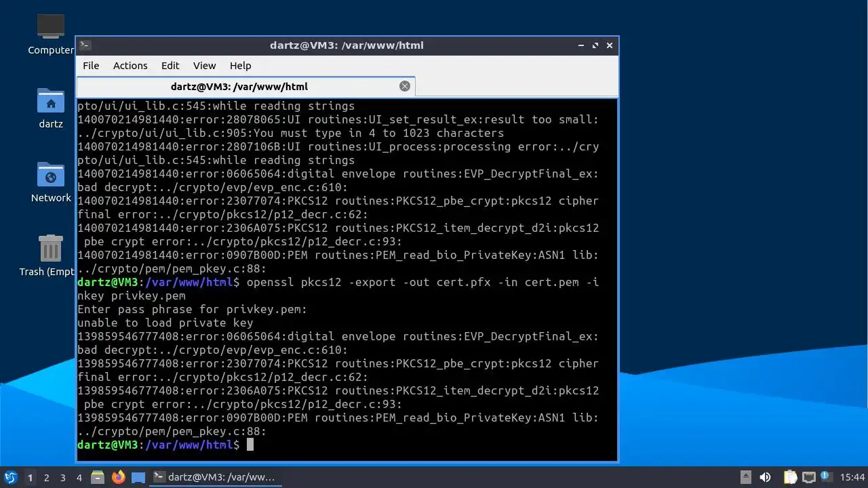Close the terminal window
This screenshot has width=868, height=488.
(x=610, y=45)
